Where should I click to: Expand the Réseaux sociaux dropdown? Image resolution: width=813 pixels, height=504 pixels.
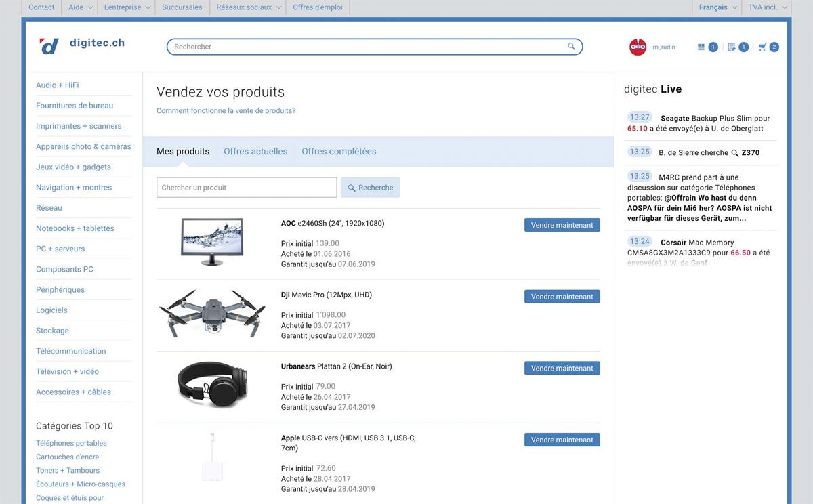(249, 7)
